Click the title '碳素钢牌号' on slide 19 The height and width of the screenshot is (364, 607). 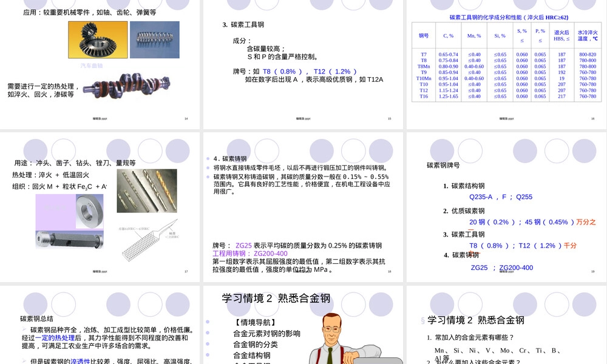[443, 165]
